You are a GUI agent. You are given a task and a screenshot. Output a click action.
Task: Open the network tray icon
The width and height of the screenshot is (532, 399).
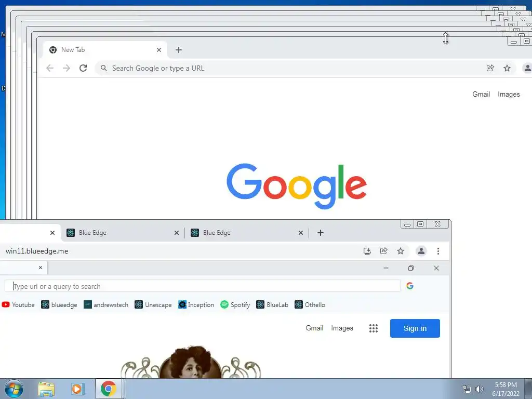click(x=467, y=389)
